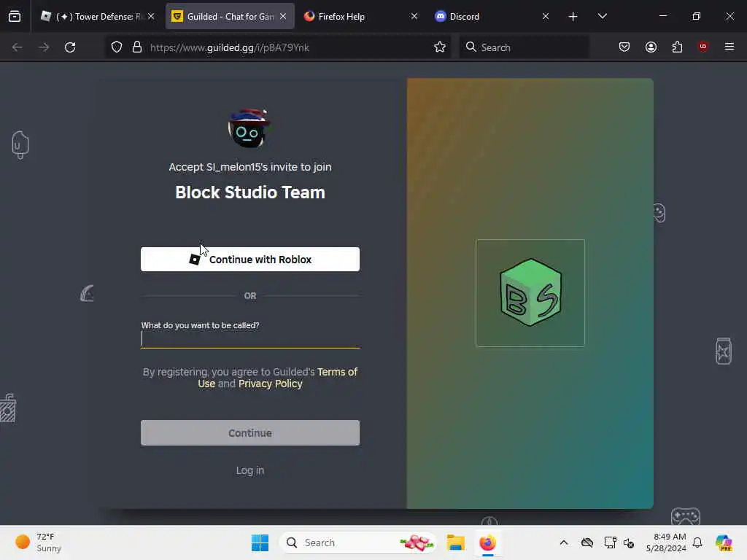
Task: Open the notifications bell
Action: coord(697,542)
